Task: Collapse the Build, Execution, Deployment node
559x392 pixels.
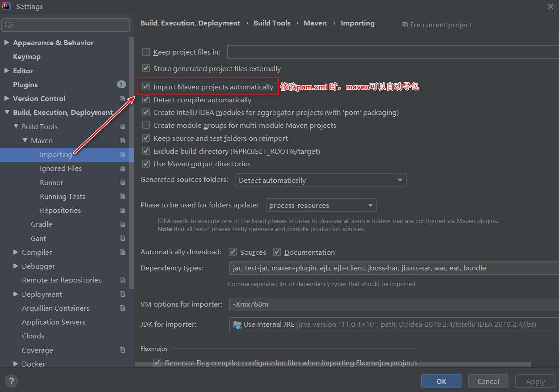Action: [7, 113]
